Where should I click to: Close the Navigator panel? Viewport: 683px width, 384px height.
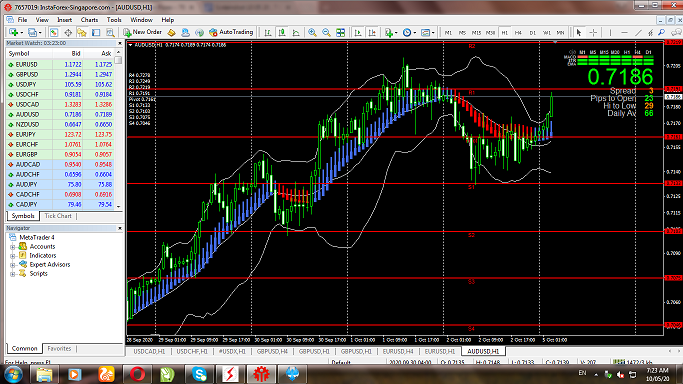[120, 228]
